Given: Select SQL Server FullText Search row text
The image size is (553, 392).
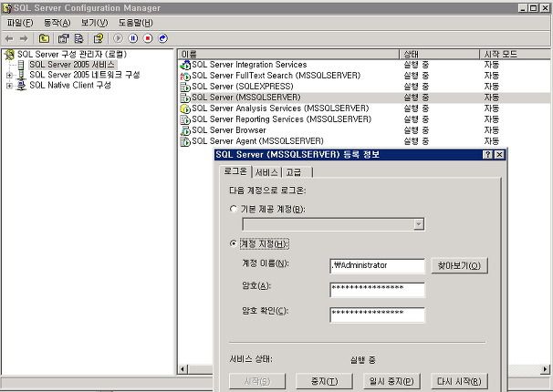Looking at the screenshot, I should coord(276,76).
